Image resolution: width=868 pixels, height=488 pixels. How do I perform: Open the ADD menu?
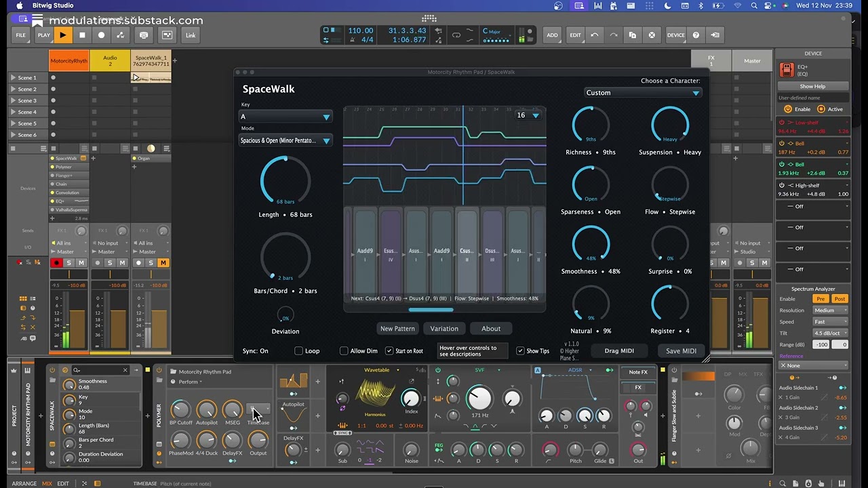coord(552,35)
